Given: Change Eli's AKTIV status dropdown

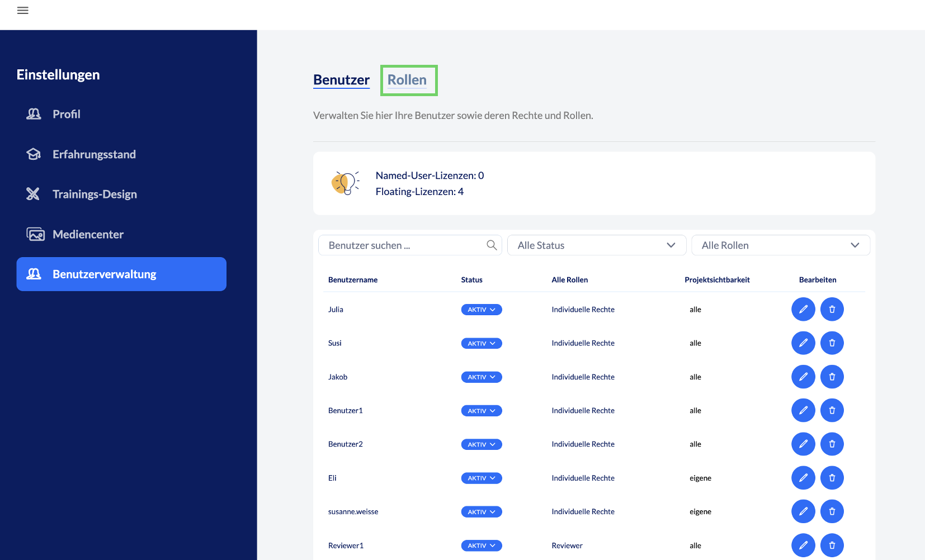Looking at the screenshot, I should 482,478.
